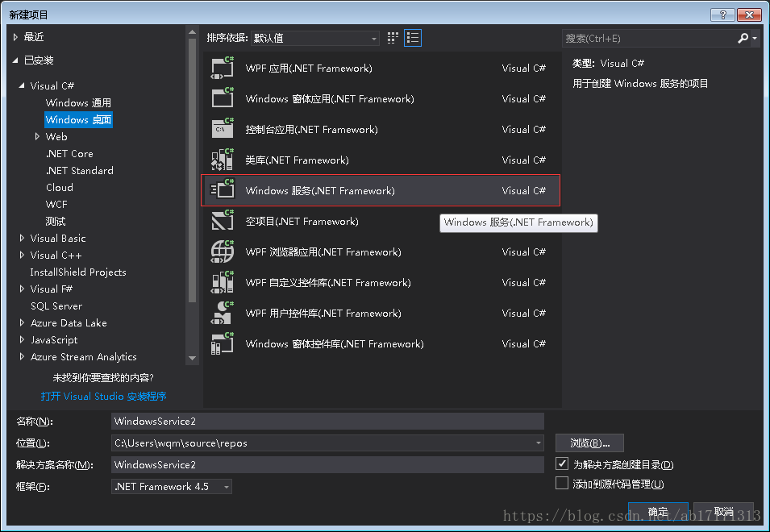The height and width of the screenshot is (532, 770).
Task: Expand the Azure Data Lake node
Action: [22, 322]
